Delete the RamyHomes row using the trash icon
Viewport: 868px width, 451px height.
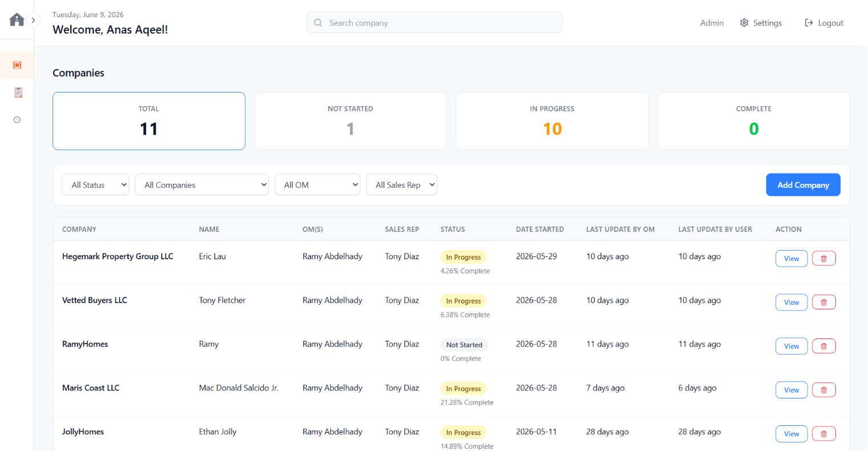point(824,346)
